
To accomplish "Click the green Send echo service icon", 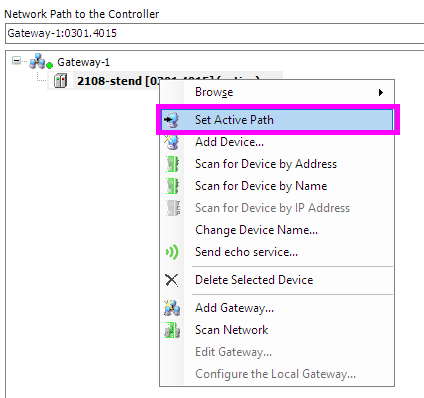I will pos(172,252).
